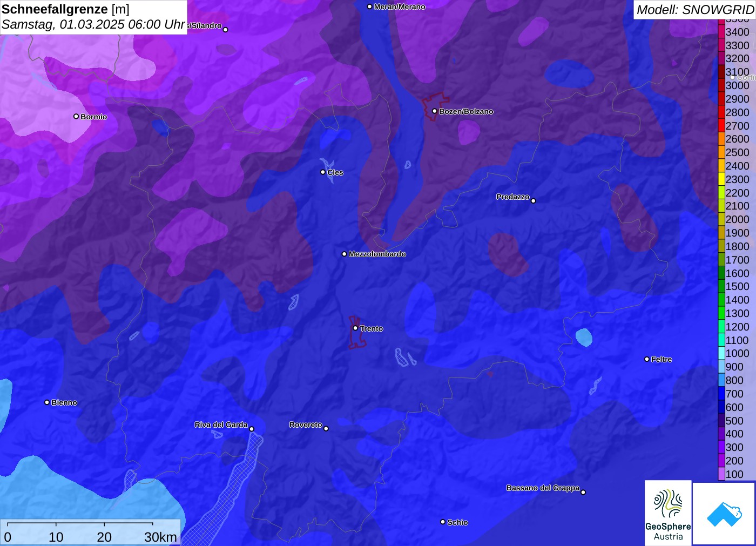756x546 pixels.
Task: Click the 3000 legend value
Action: coord(737,85)
